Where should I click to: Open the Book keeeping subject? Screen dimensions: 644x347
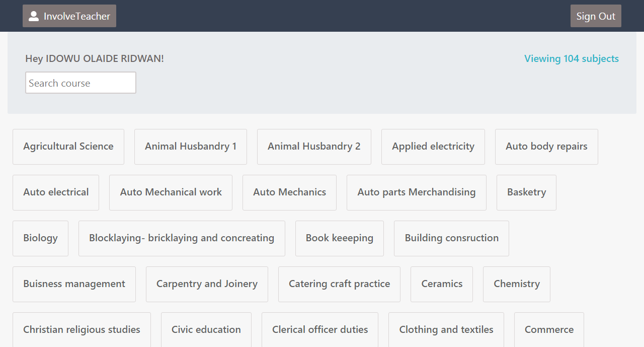coord(340,238)
